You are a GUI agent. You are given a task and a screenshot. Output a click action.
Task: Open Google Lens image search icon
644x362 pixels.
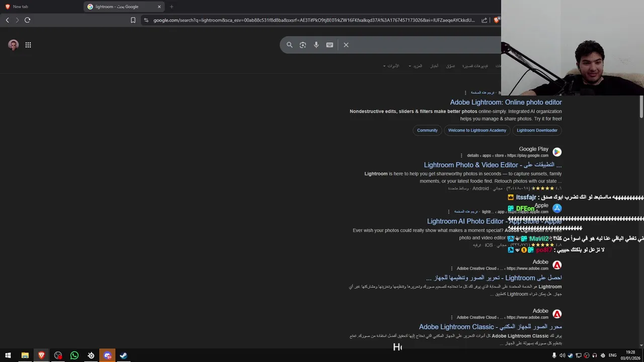303,45
